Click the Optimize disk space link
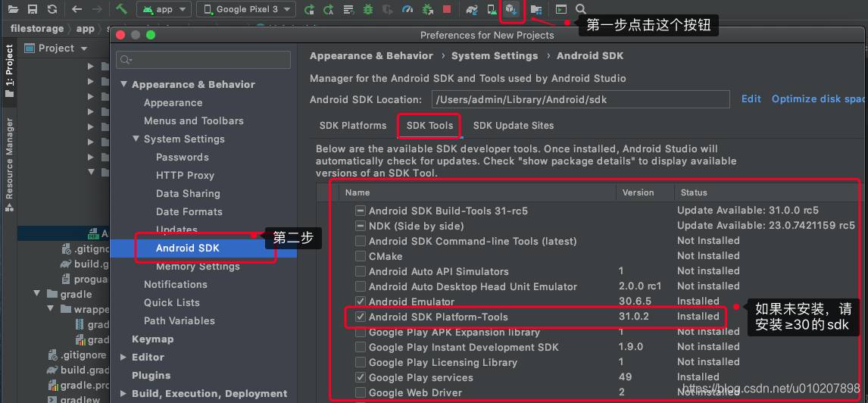 [820, 98]
